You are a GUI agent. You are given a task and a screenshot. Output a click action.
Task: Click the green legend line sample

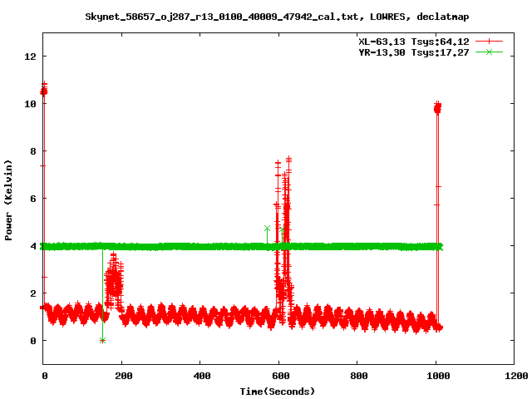tap(489, 52)
